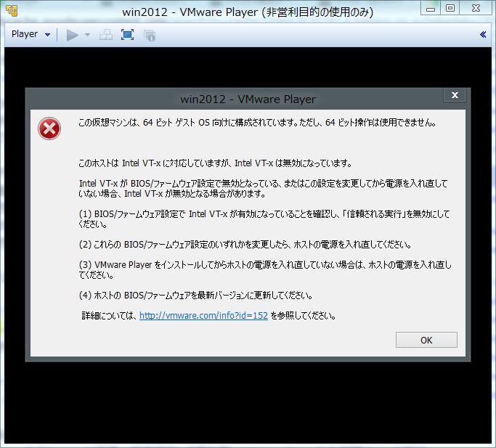Open Unity mode icon in toolbar

click(x=150, y=36)
